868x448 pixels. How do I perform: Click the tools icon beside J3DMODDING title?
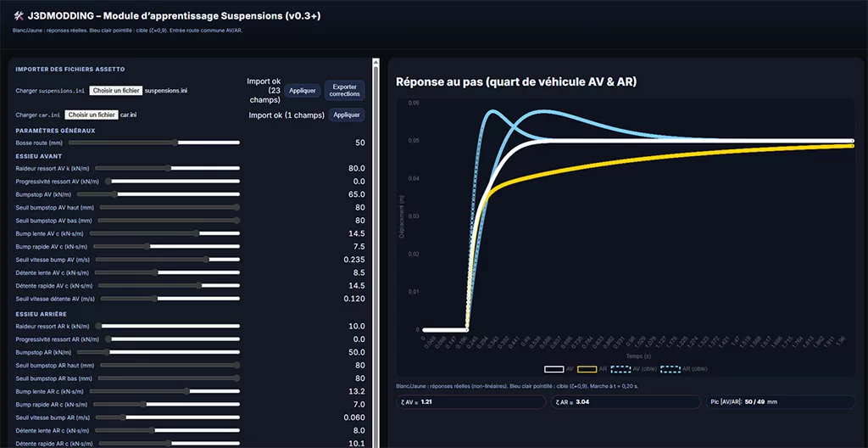point(19,16)
